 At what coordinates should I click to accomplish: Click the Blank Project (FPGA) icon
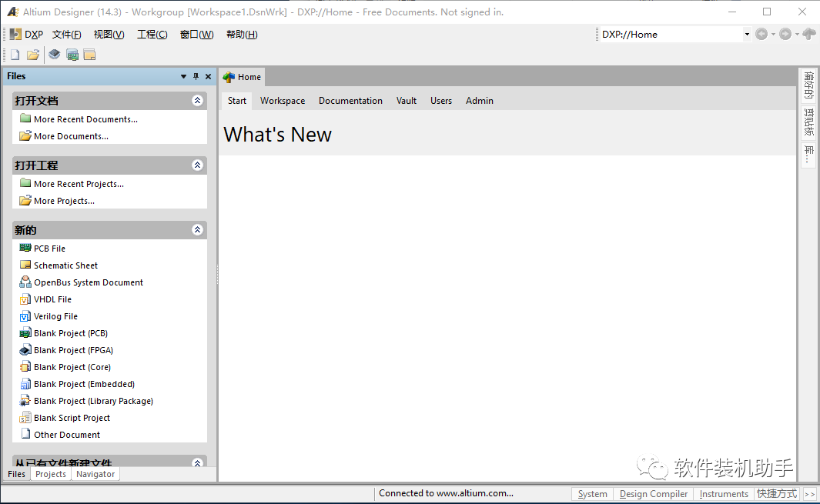click(x=25, y=350)
